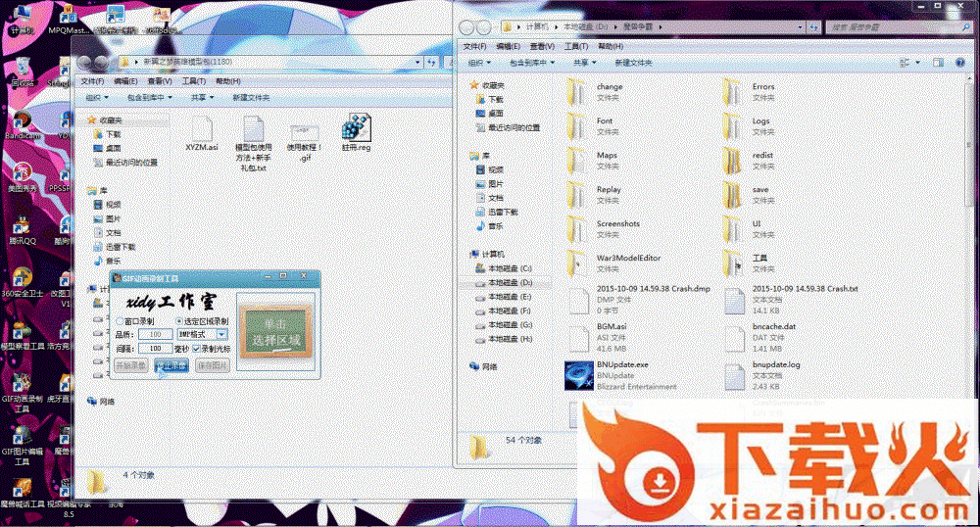Open 查看(V) menu in right window
The width and height of the screenshot is (980, 527).
click(542, 46)
